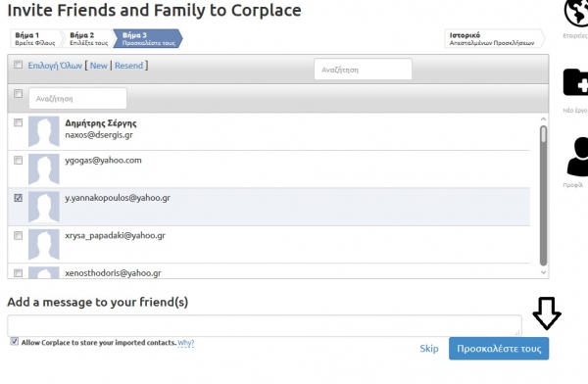
Task: Click the New filter link
Action: click(99, 66)
